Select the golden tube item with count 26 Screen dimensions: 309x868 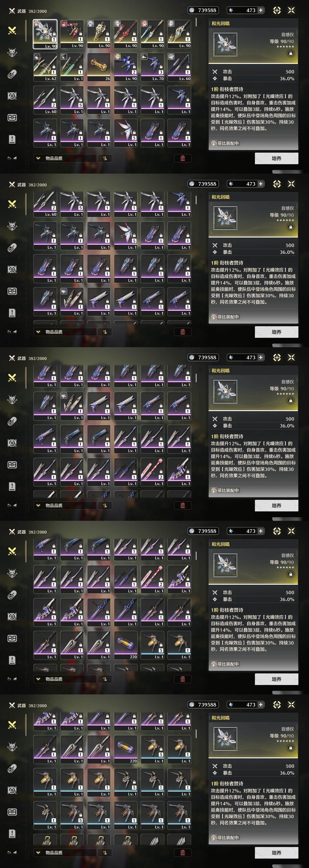pos(99,67)
